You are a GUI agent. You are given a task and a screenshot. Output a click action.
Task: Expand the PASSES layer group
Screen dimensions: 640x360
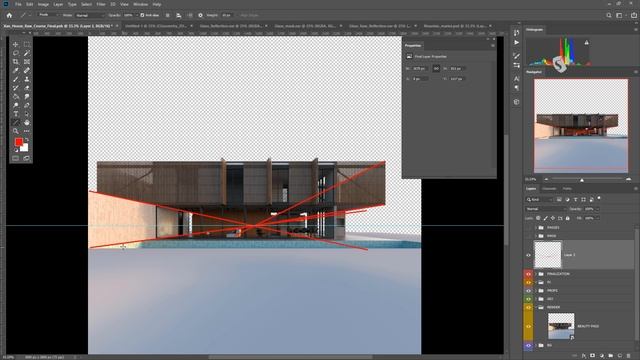536,228
